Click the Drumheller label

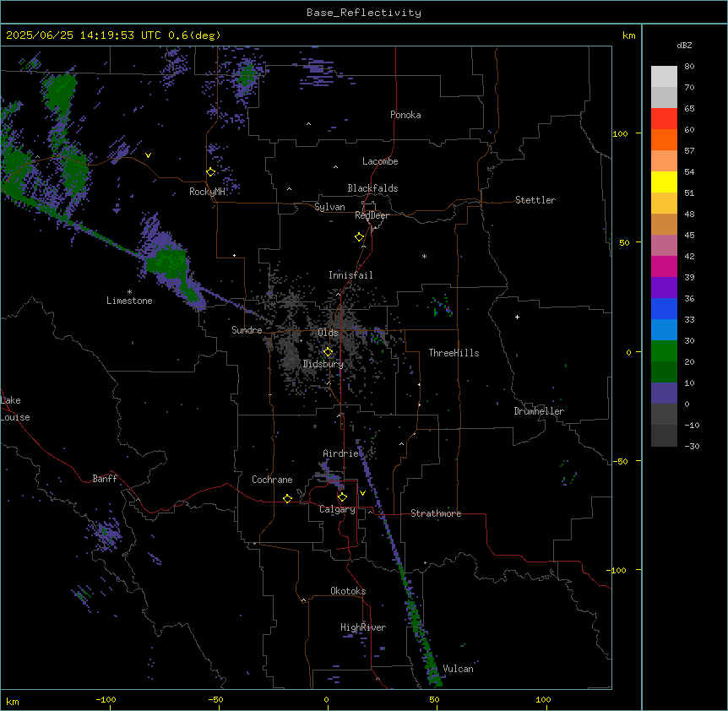point(539,411)
